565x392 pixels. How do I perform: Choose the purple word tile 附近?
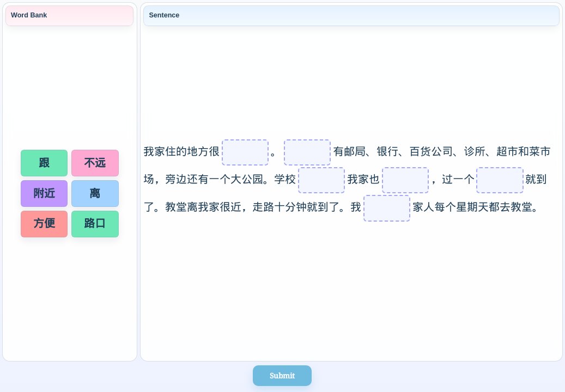click(44, 194)
